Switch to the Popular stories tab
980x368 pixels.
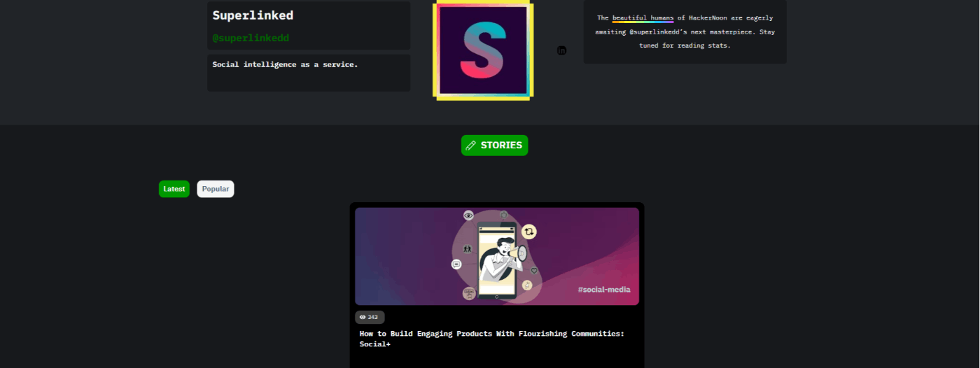coord(216,189)
